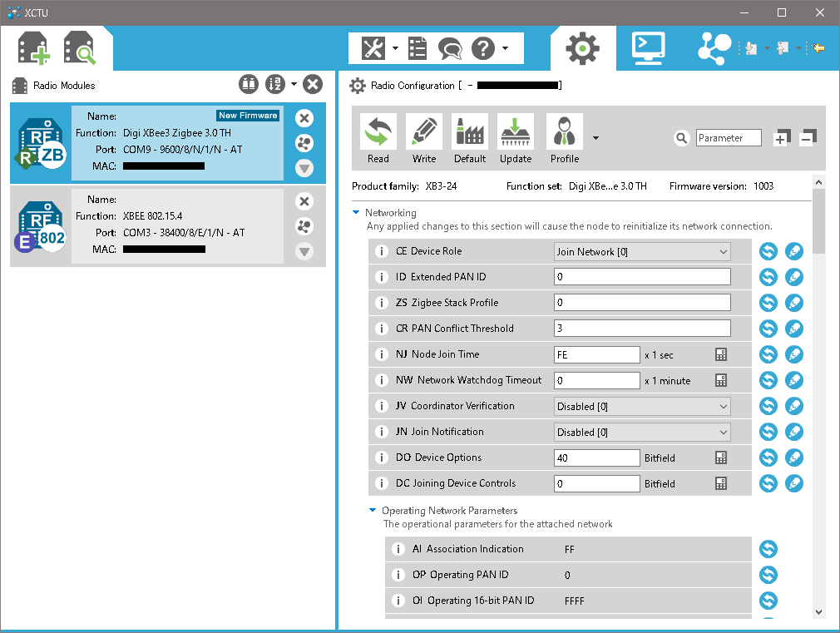Open the bitfield calculator for DC Joining Device Controls
The image size is (840, 633).
click(x=721, y=483)
